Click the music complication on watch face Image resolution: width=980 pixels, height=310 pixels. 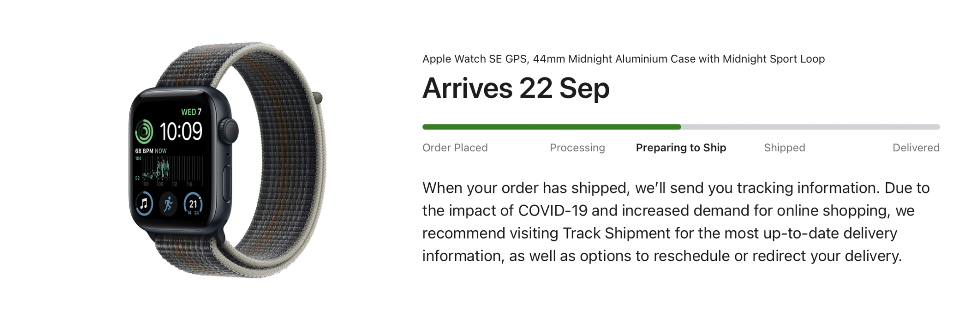coord(144,203)
